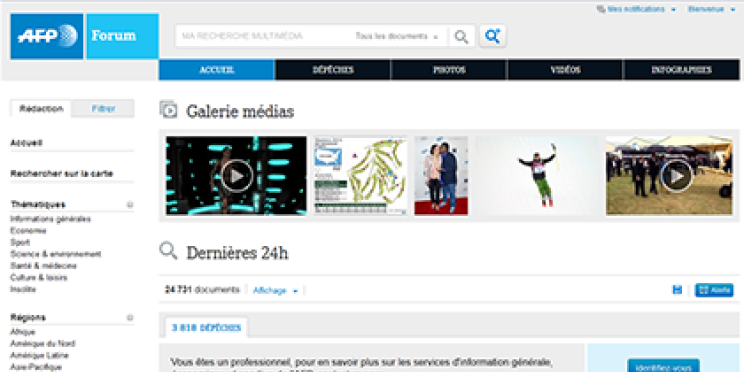Click the 24 731 documents count
The image size is (744, 372).
click(x=202, y=289)
